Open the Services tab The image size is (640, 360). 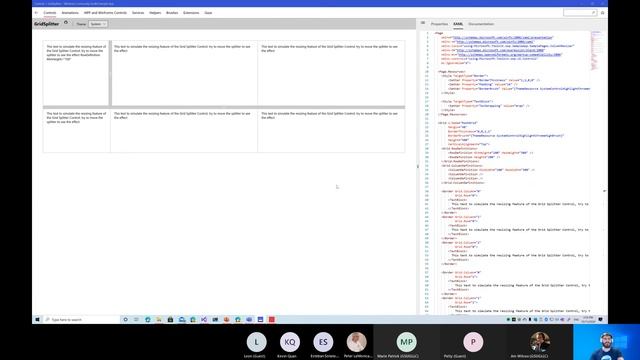(x=138, y=13)
